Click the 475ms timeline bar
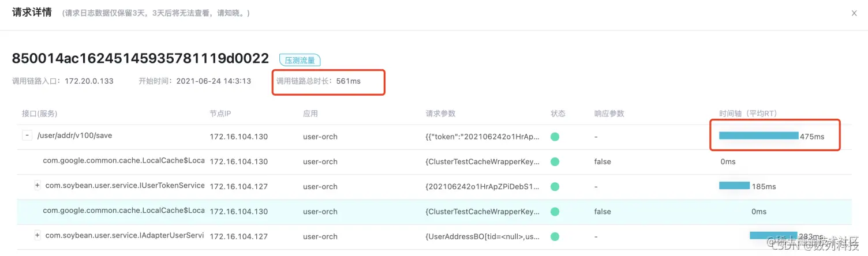 click(758, 135)
